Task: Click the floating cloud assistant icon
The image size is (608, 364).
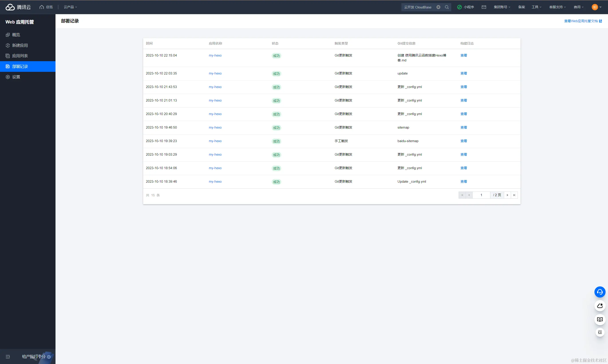Action: click(x=600, y=306)
